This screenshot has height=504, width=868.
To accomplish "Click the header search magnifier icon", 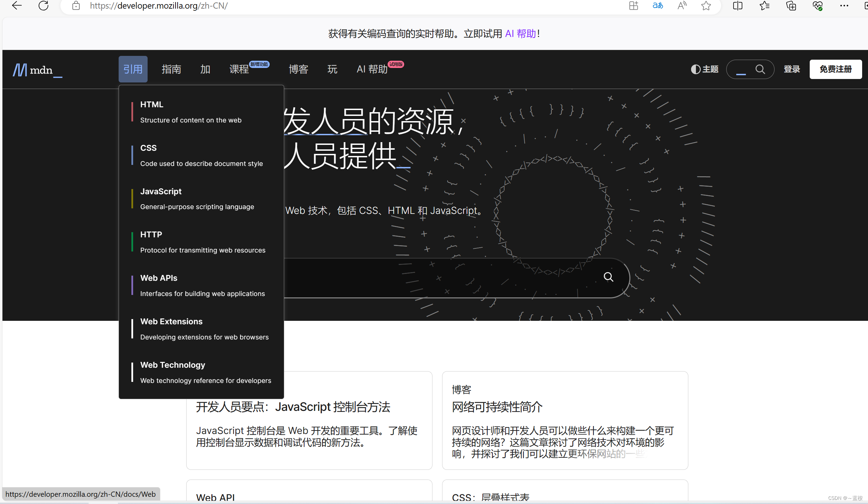I will click(760, 69).
